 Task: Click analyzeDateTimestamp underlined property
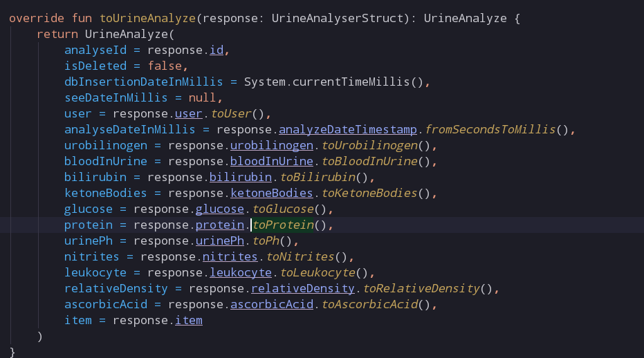tap(348, 130)
